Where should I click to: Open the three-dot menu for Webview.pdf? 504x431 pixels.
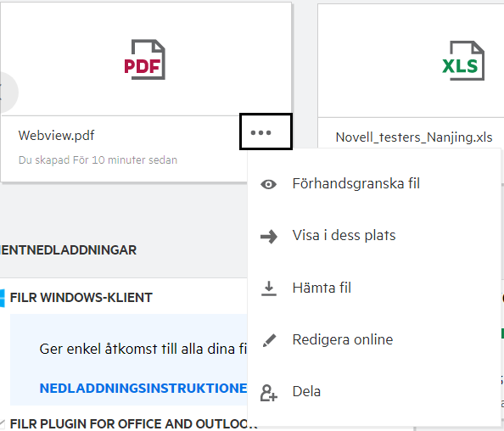tap(266, 132)
